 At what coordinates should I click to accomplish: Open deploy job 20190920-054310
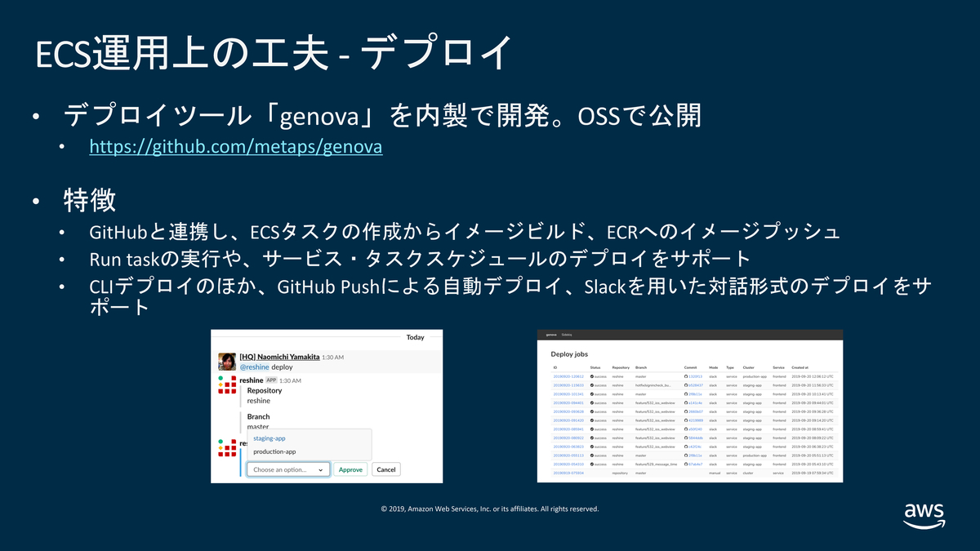click(x=568, y=464)
